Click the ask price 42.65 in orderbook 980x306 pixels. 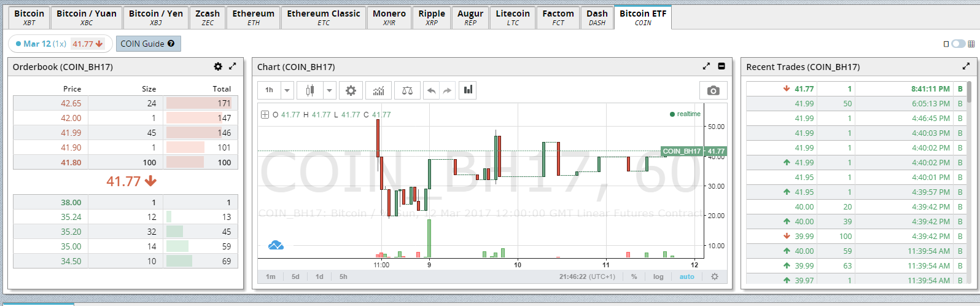click(71, 103)
